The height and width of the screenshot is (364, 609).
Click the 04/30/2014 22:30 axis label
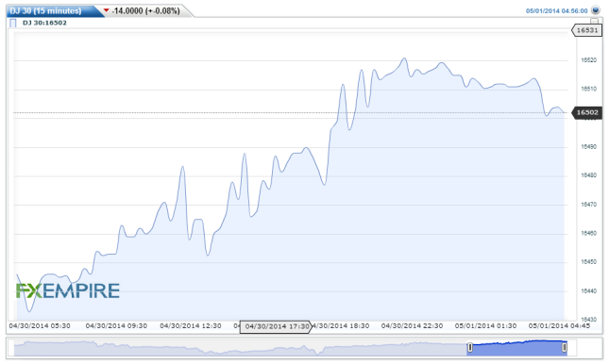click(412, 326)
